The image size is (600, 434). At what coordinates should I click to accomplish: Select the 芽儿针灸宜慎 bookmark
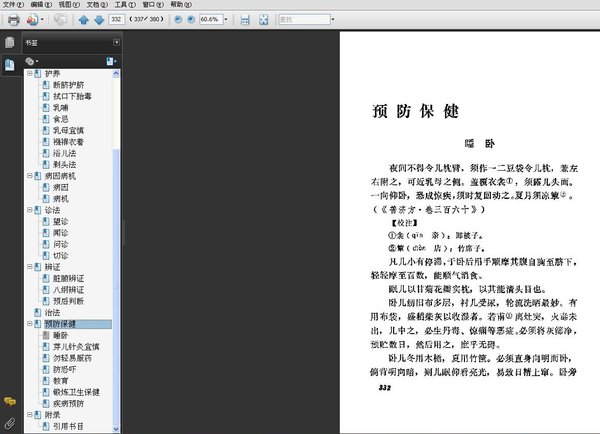pyautogui.click(x=76, y=347)
